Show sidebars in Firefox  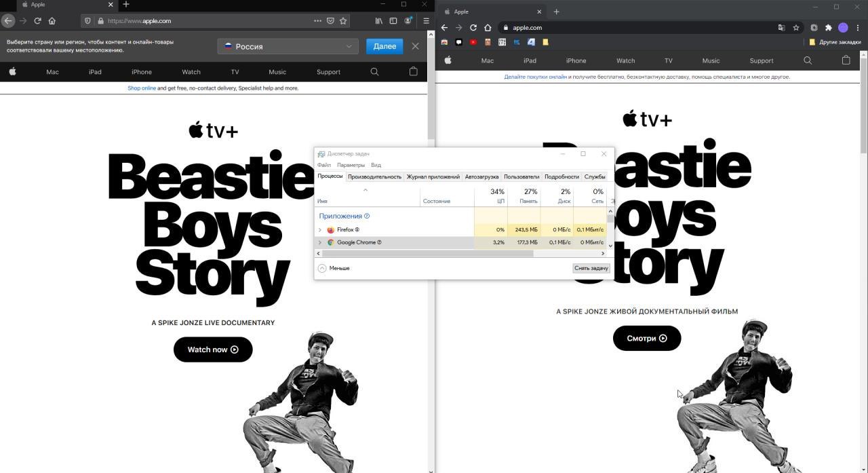pyautogui.click(x=393, y=21)
